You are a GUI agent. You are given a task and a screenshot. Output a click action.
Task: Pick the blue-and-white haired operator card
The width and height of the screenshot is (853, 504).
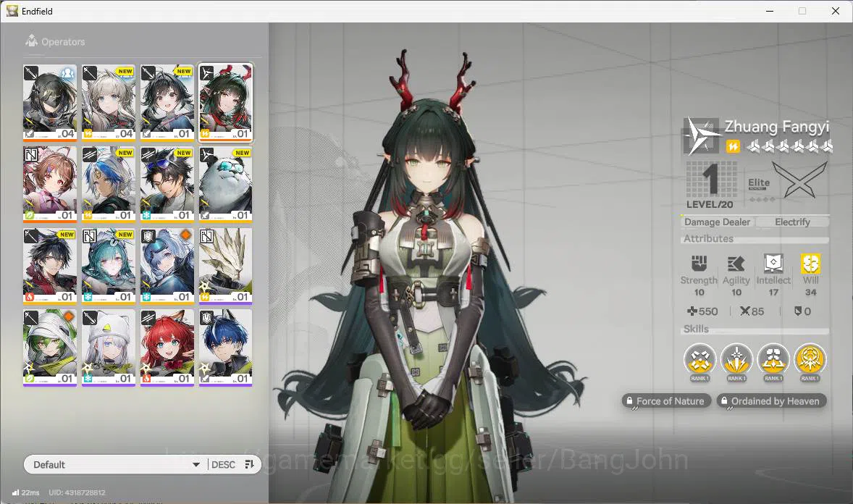(x=109, y=184)
